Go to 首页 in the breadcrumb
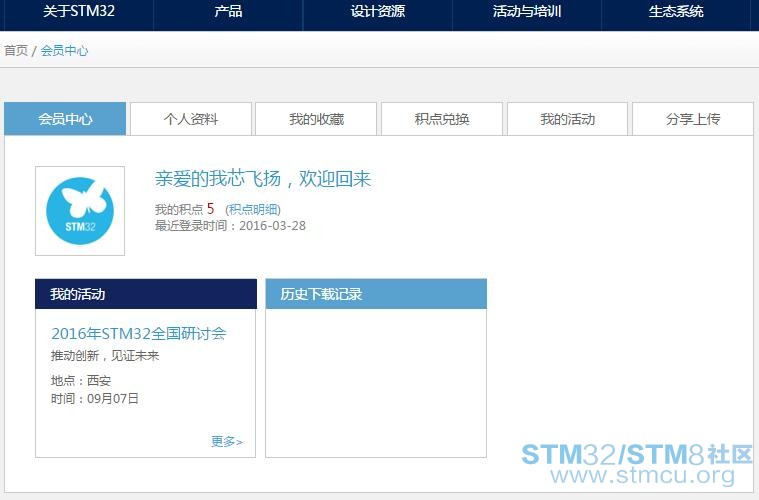 pos(16,50)
